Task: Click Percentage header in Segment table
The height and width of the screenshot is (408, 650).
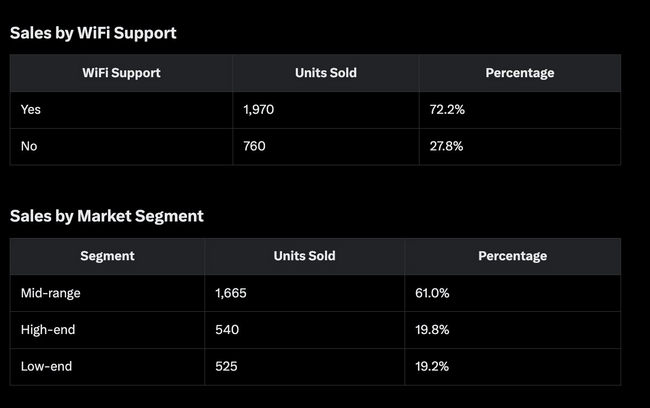Action: point(512,256)
